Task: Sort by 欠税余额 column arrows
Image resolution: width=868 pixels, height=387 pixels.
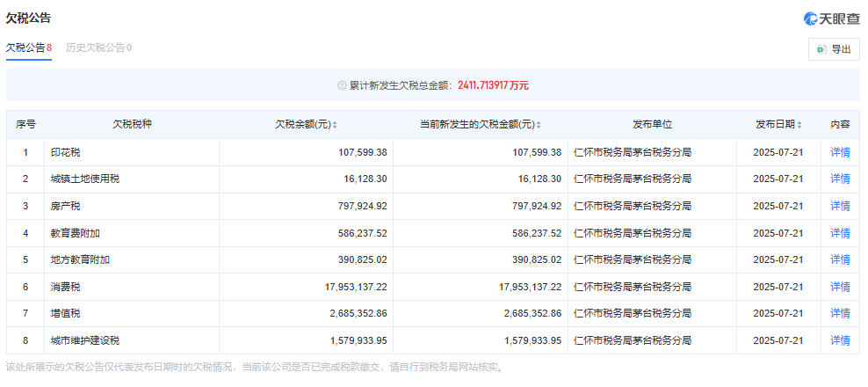Action: click(335, 125)
